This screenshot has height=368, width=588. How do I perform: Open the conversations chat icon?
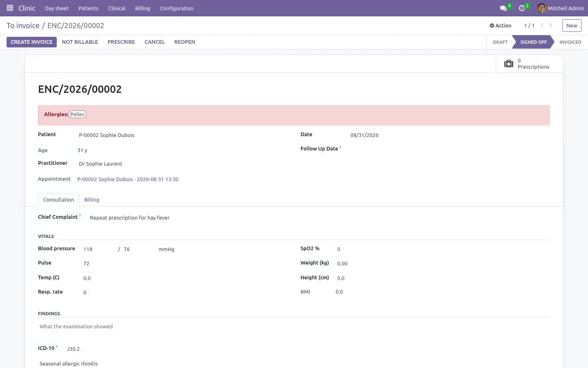click(503, 8)
